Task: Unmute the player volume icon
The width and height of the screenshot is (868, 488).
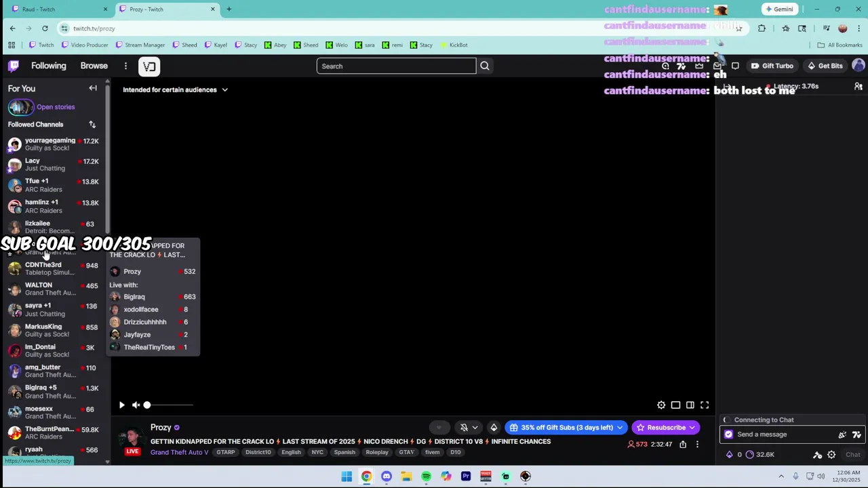Action: tap(136, 405)
